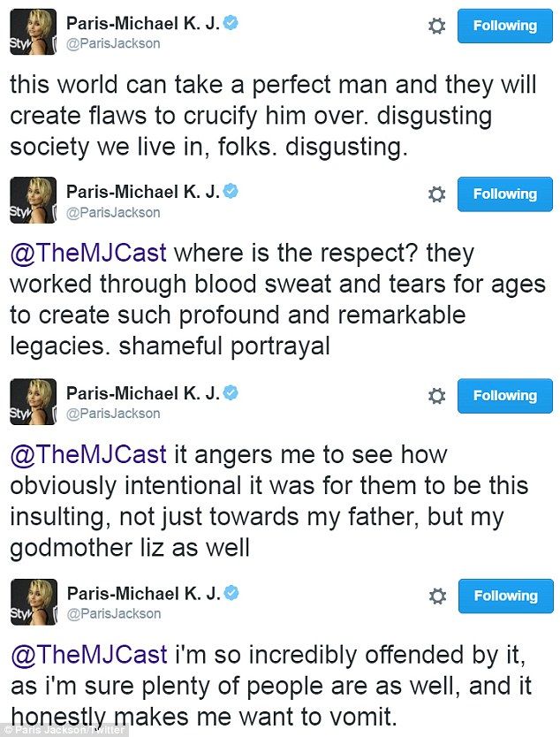
Task: Toggle Following on the 'incredibly offended' tweet
Action: coord(504,596)
